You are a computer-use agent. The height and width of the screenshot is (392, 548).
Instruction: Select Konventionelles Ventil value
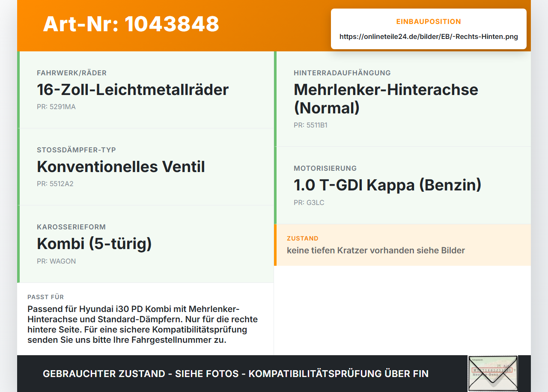coord(121,166)
